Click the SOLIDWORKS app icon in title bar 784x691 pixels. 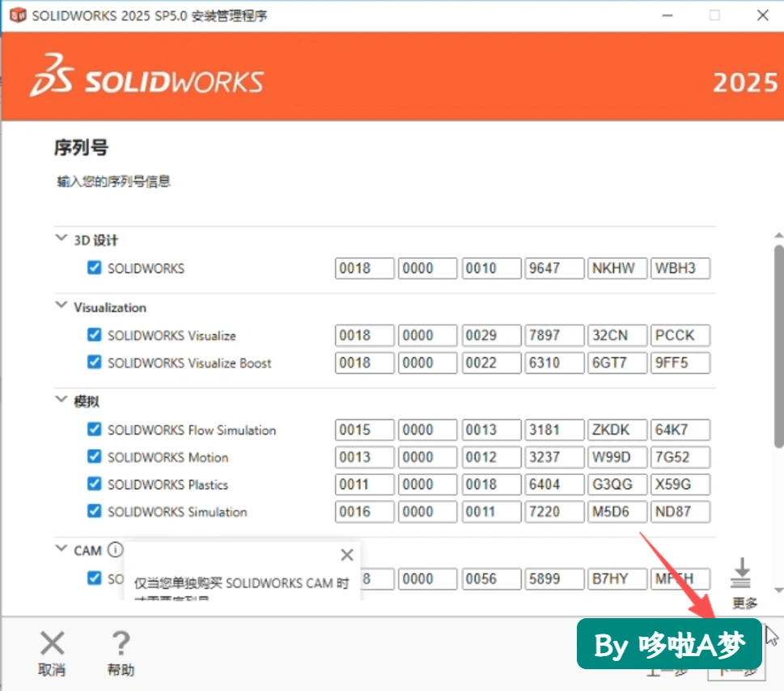[18, 15]
